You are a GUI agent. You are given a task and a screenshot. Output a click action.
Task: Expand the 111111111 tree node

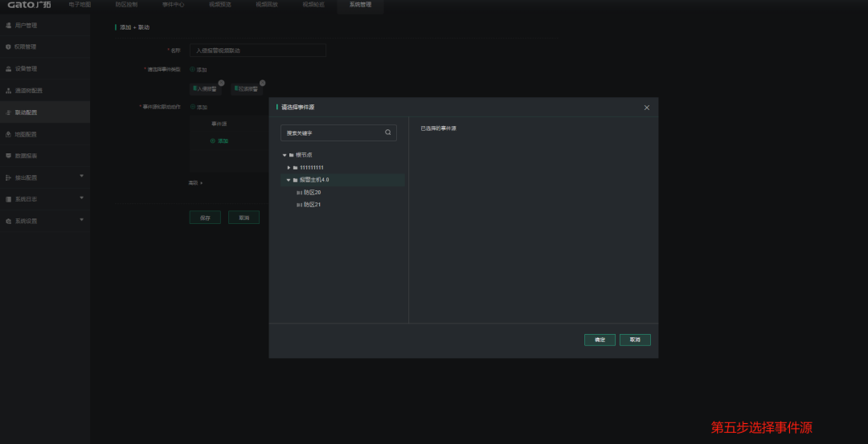pos(289,167)
